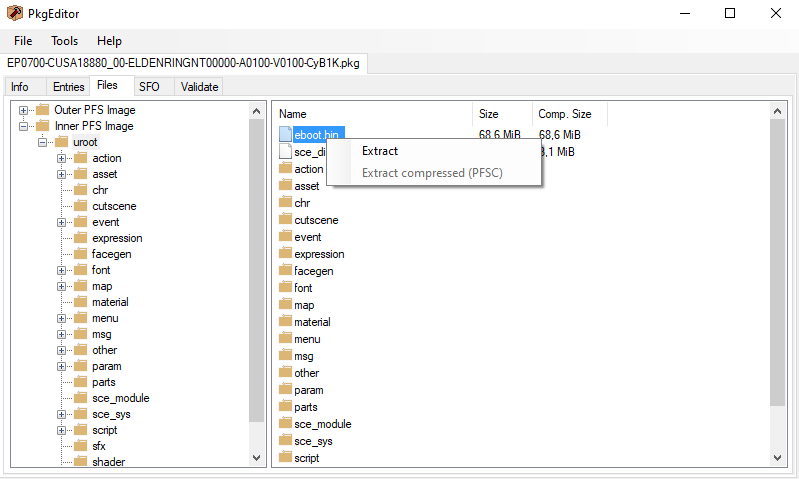Click the sce_di file icon in list
Screen dimensions: 799x479
pos(285,151)
